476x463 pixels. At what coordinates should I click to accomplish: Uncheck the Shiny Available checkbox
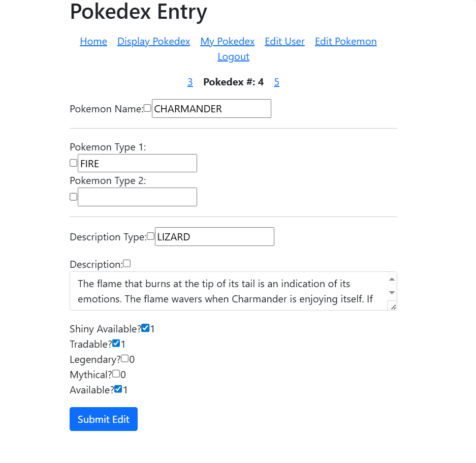tap(145, 328)
